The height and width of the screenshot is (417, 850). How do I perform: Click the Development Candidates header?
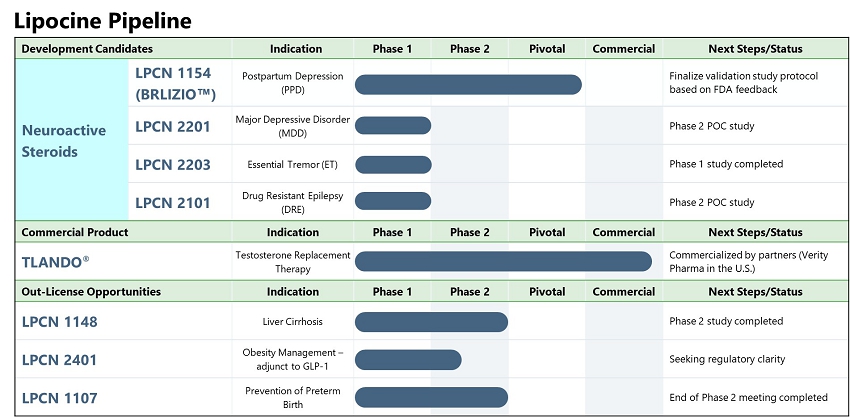[x=87, y=49]
